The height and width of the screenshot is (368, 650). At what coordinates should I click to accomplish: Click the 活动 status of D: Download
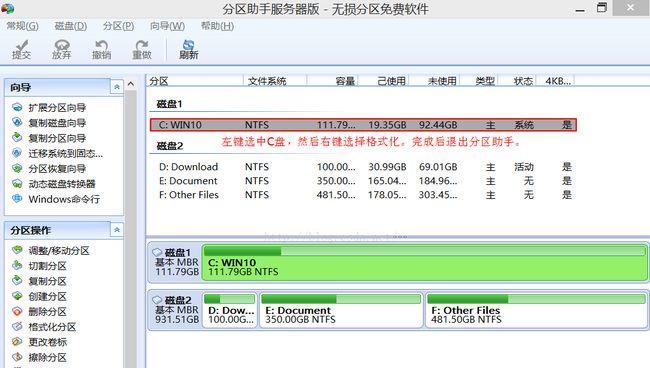point(524,167)
